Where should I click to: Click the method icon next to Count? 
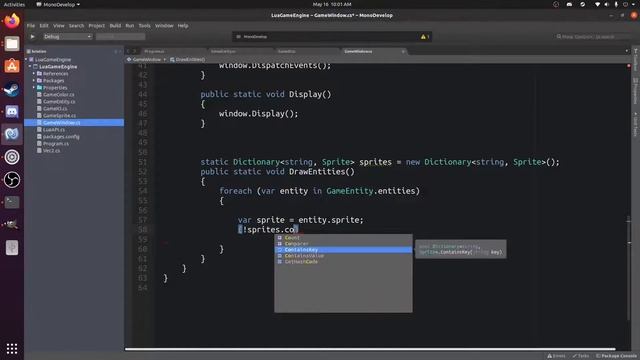280,238
